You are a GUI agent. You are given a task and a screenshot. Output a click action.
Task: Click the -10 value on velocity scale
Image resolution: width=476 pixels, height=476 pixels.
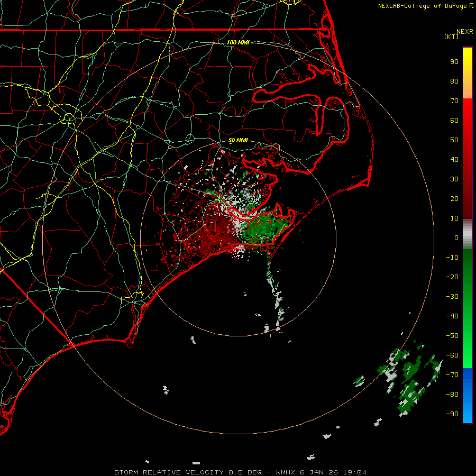[452, 258]
